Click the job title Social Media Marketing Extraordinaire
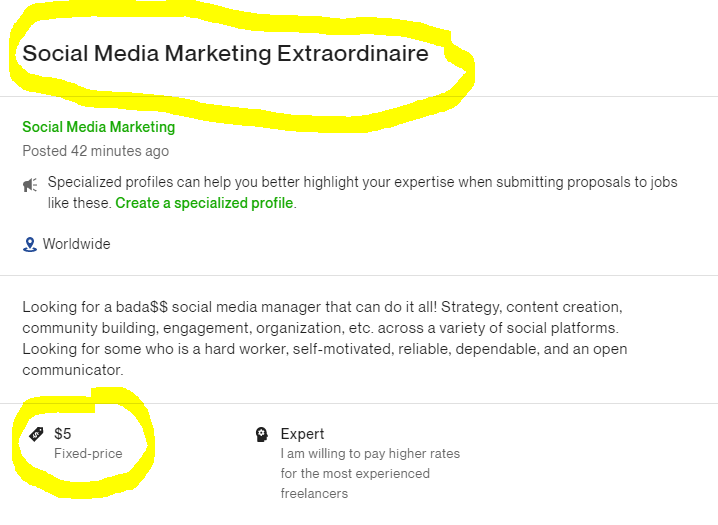 (x=225, y=53)
